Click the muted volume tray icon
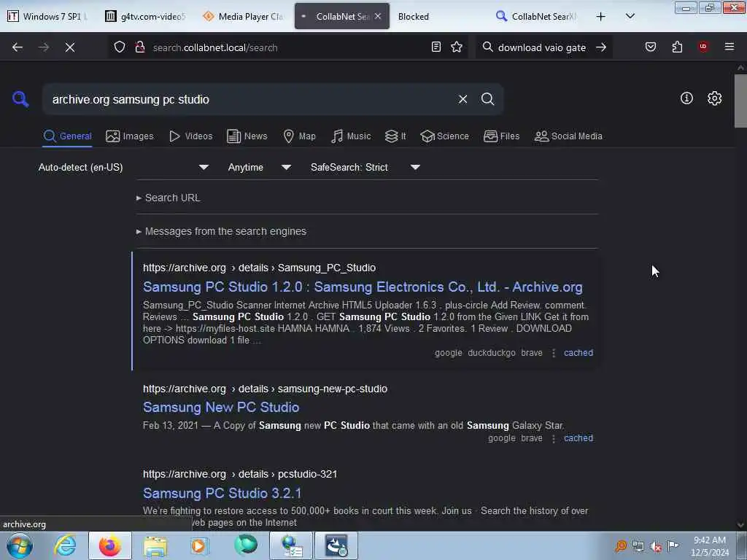This screenshot has height=560, width=747. pos(656,546)
